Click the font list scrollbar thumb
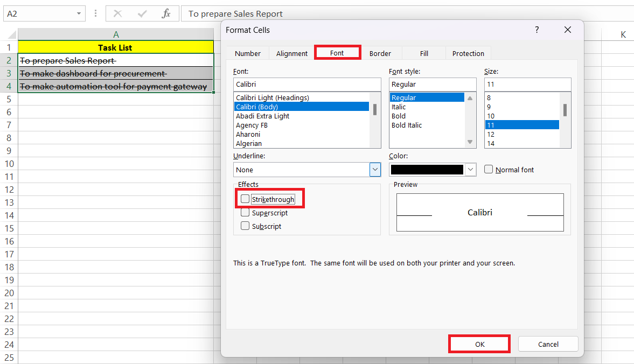This screenshot has width=634, height=364. (x=375, y=109)
